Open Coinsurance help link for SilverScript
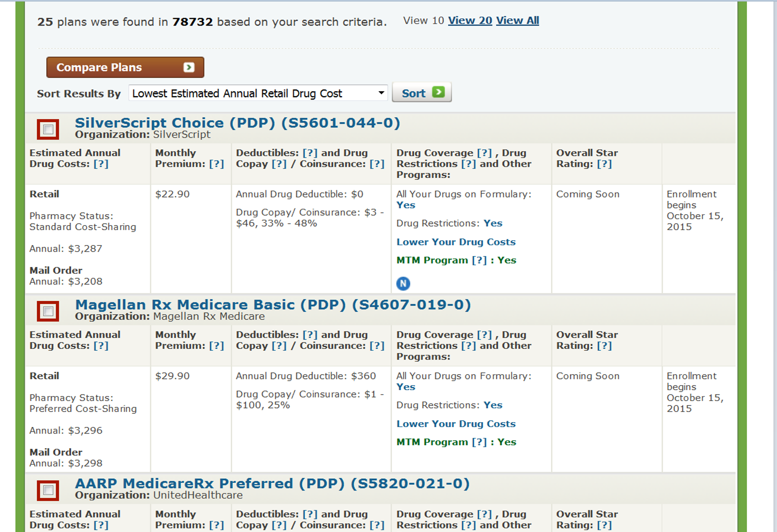 [x=377, y=164]
